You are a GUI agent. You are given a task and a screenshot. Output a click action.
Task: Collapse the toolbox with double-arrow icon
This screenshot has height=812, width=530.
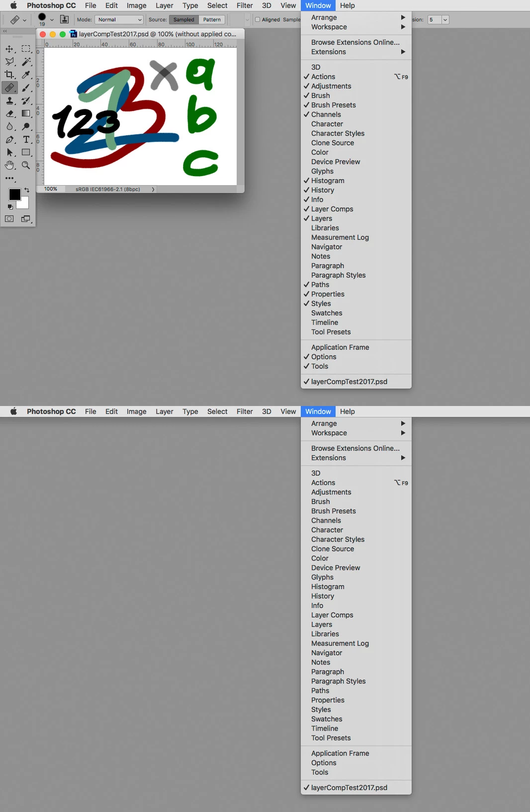(5, 31)
